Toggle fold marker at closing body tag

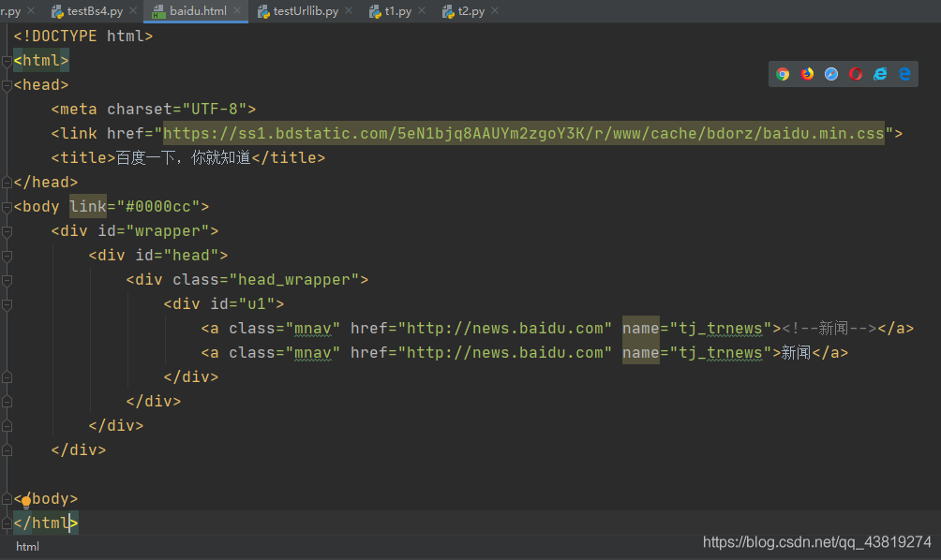tap(7, 499)
